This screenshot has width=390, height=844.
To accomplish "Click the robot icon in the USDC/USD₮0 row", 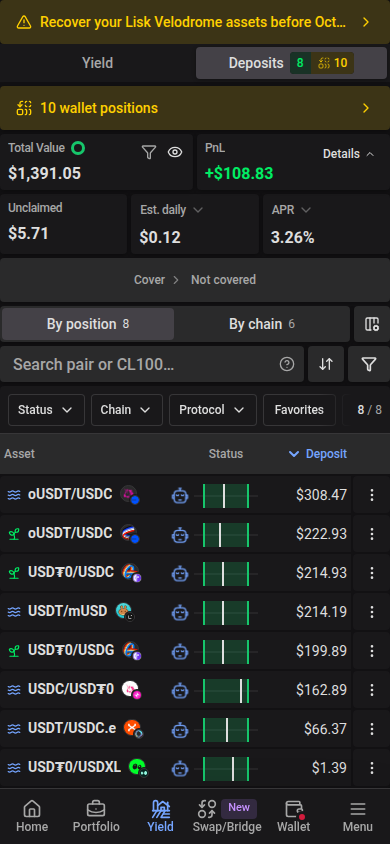I will (x=180, y=691).
